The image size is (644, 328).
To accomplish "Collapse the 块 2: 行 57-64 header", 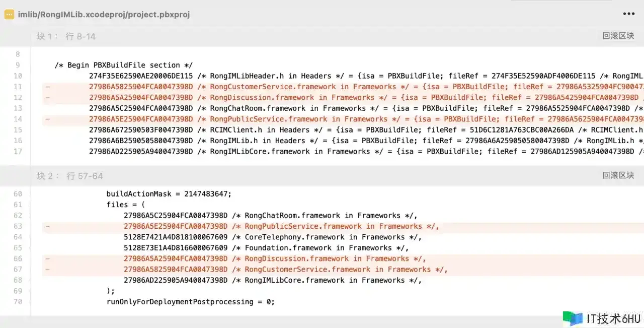I will click(69, 176).
